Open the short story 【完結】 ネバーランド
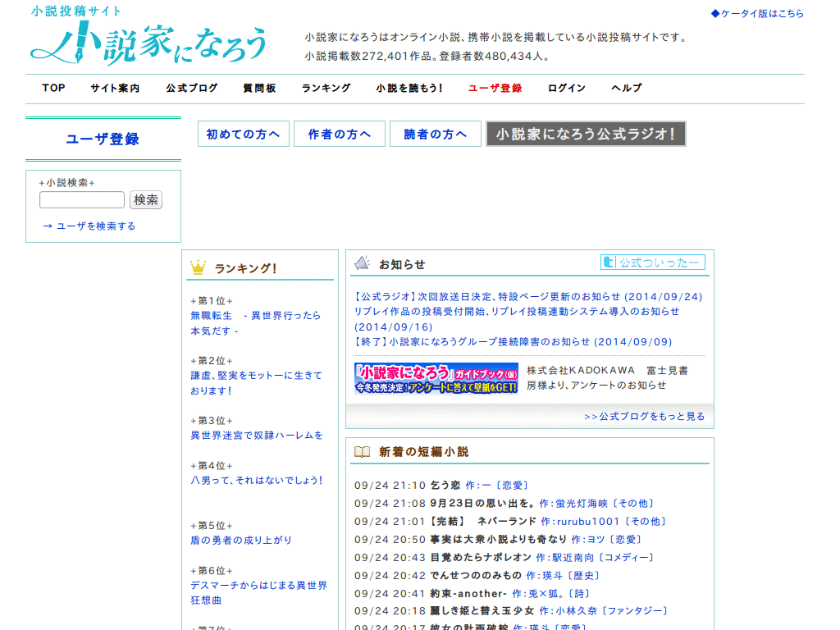The width and height of the screenshot is (840, 630). 483,522
